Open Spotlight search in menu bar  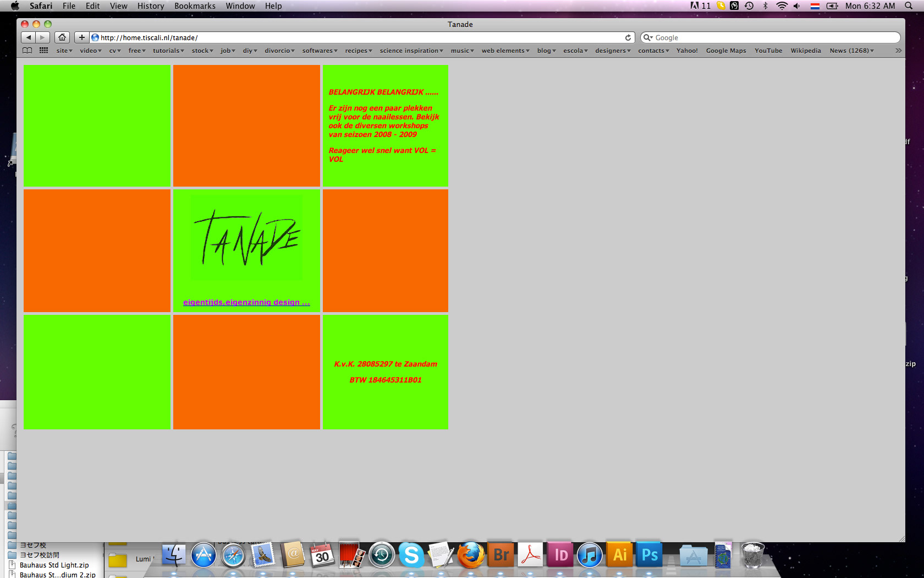tap(909, 6)
